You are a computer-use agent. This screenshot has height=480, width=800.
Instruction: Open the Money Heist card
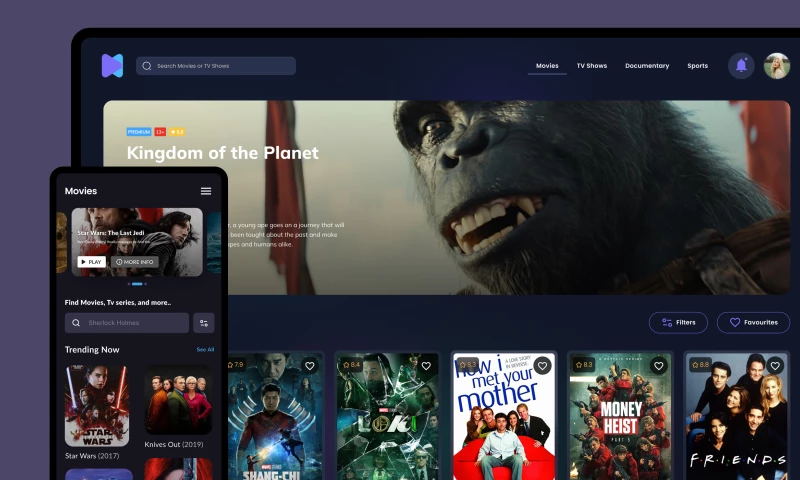[x=620, y=416]
